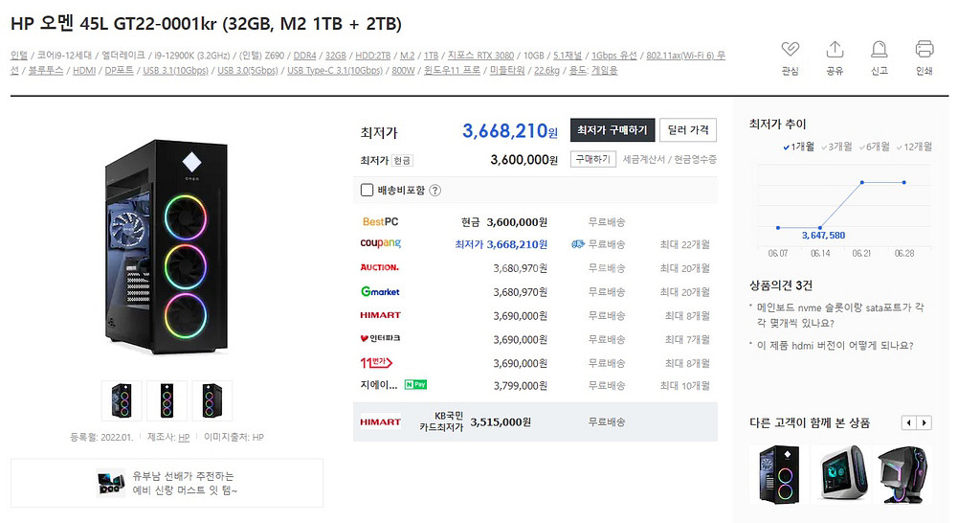Click the BestPC seller logo
The height and width of the screenshot is (523, 980).
tap(380, 221)
